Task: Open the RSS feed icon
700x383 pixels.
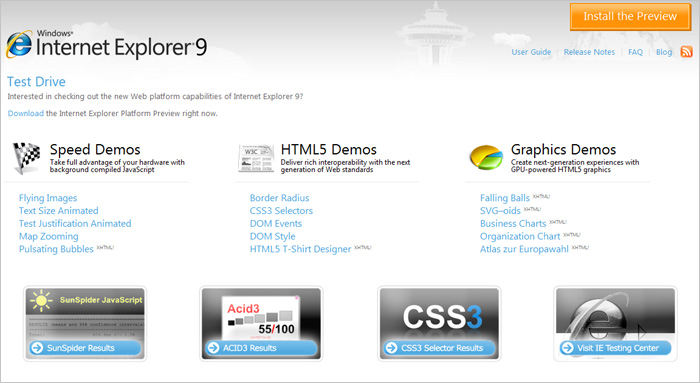Action: [686, 52]
